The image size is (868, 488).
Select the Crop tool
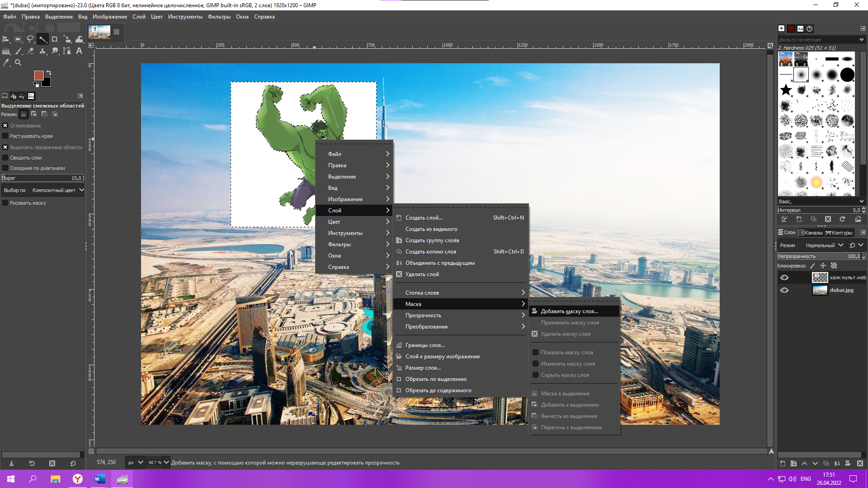[x=55, y=39]
